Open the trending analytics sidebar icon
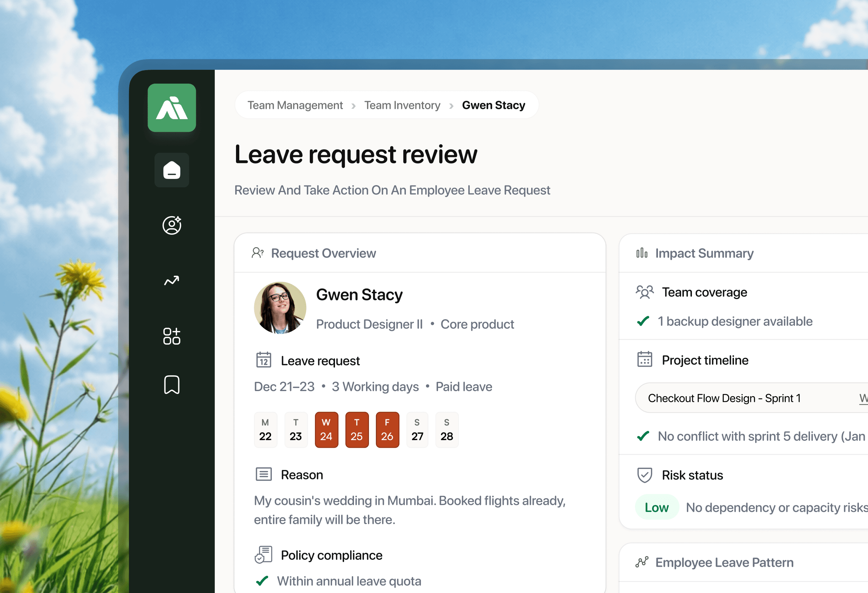Viewport: 868px width, 593px height. [171, 280]
